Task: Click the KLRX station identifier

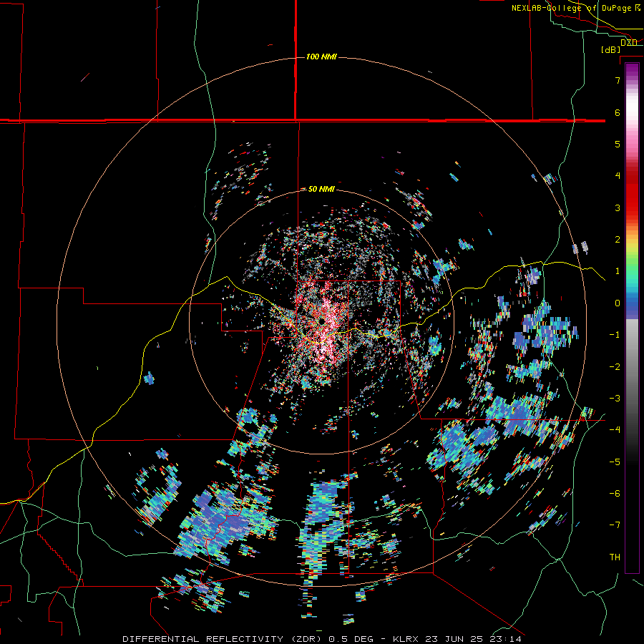Action: point(407,639)
